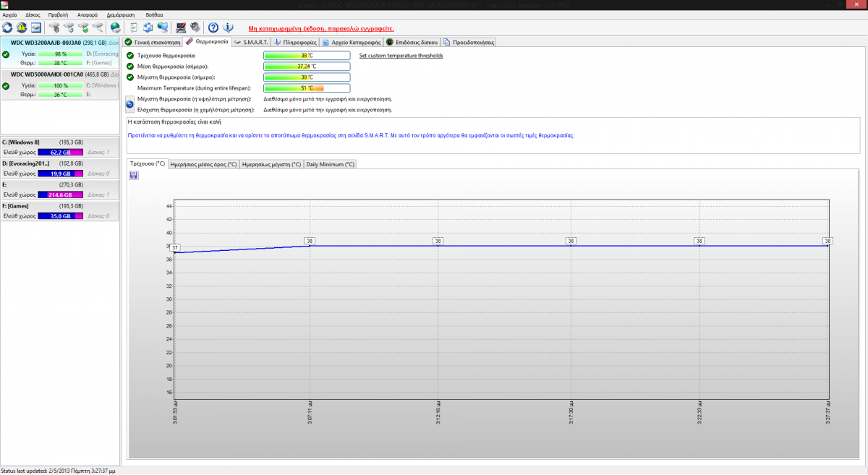
Task: Switch to the S.M.A.R.T. tab
Action: [251, 42]
